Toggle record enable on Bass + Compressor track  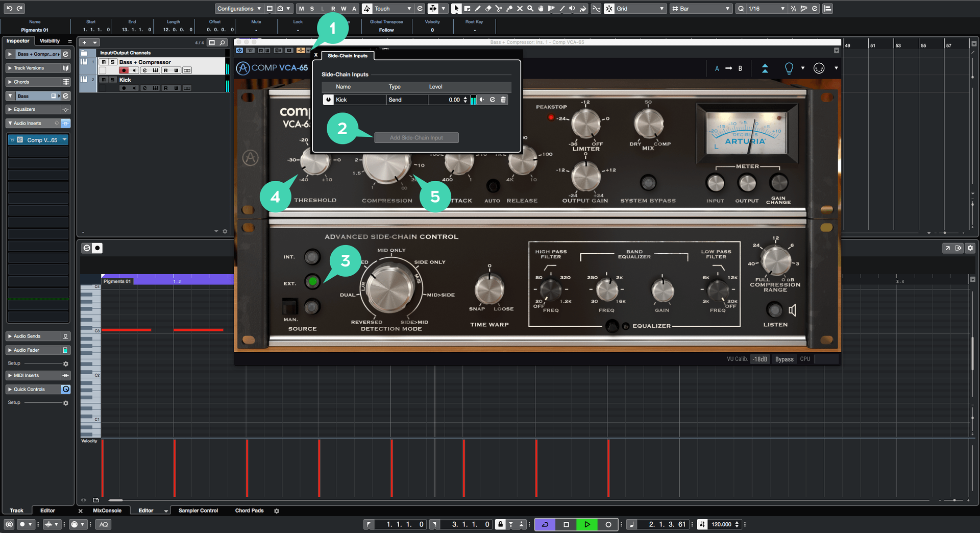[124, 70]
